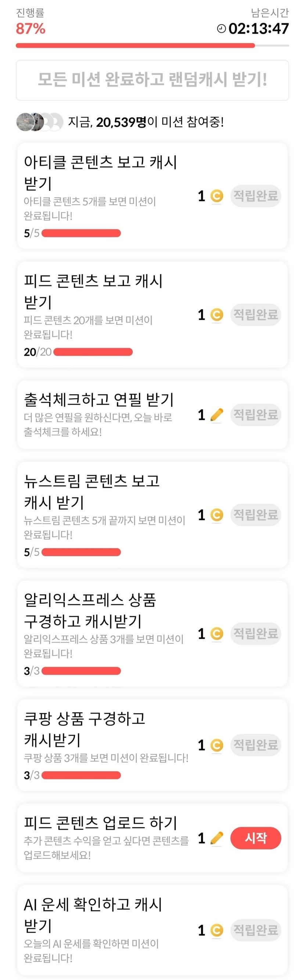Click 적립완료 on the attendance check mission
The height and width of the screenshot is (980, 305).
[255, 415]
